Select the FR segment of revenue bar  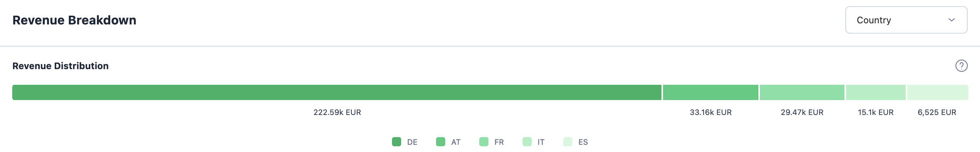[802, 92]
